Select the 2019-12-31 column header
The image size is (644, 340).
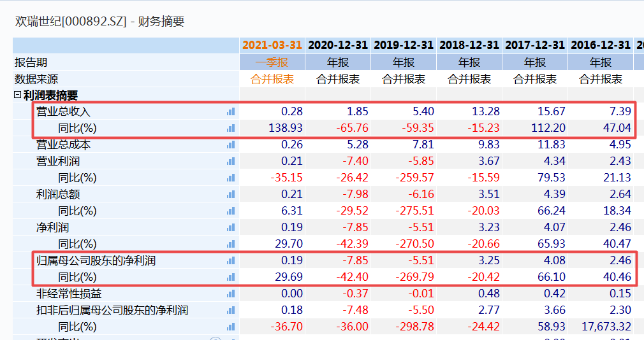[x=404, y=45]
